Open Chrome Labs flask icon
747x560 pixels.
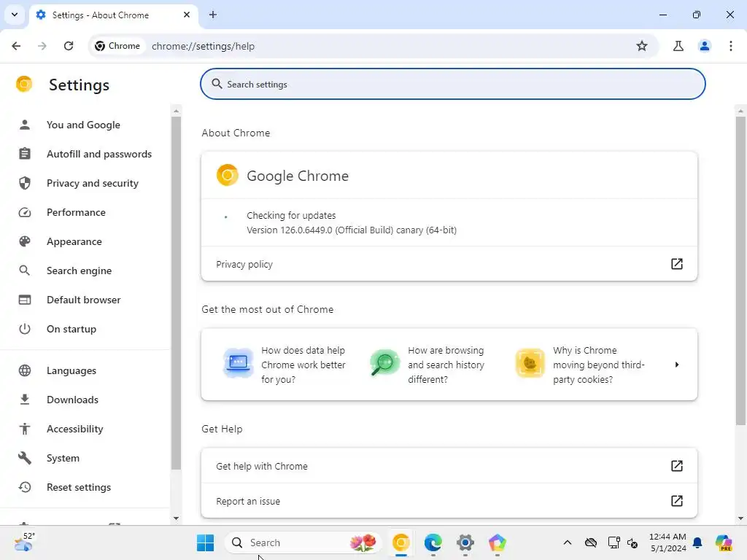coord(678,46)
